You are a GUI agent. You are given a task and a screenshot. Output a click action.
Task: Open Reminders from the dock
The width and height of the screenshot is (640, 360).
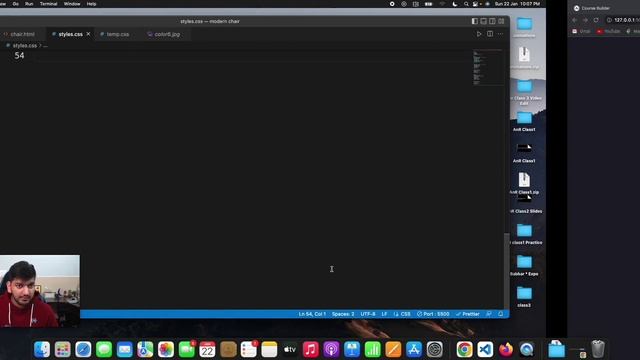pos(249,349)
